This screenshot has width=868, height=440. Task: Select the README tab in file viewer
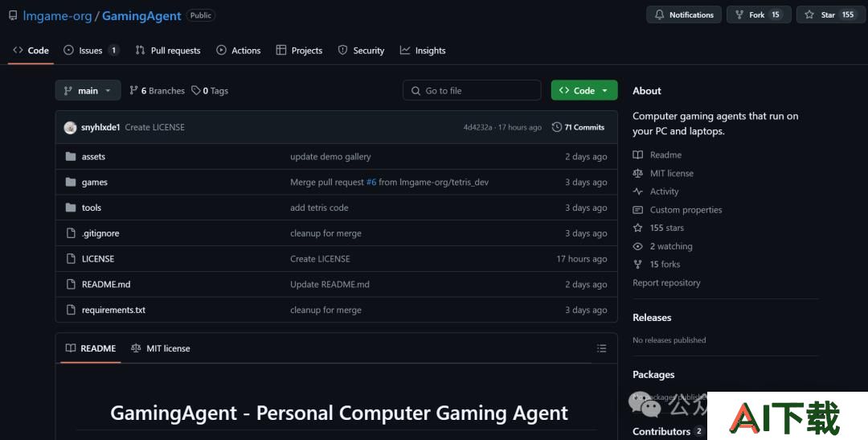point(91,348)
